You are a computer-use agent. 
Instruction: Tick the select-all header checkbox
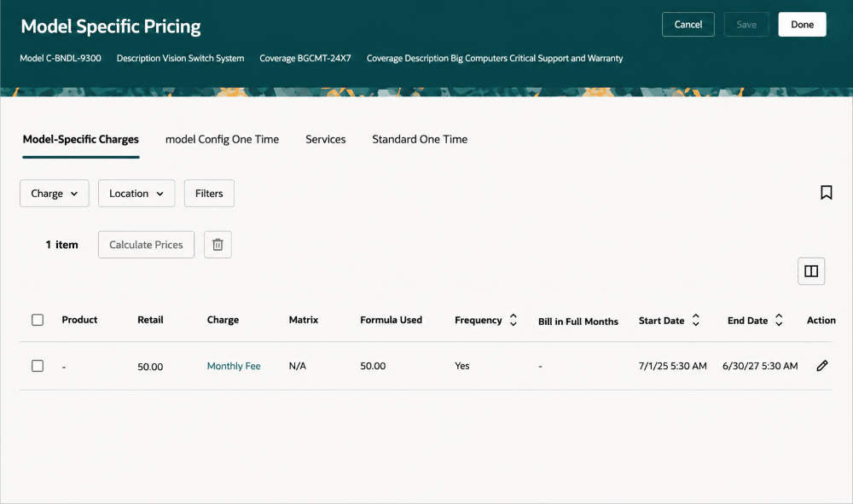(x=38, y=320)
